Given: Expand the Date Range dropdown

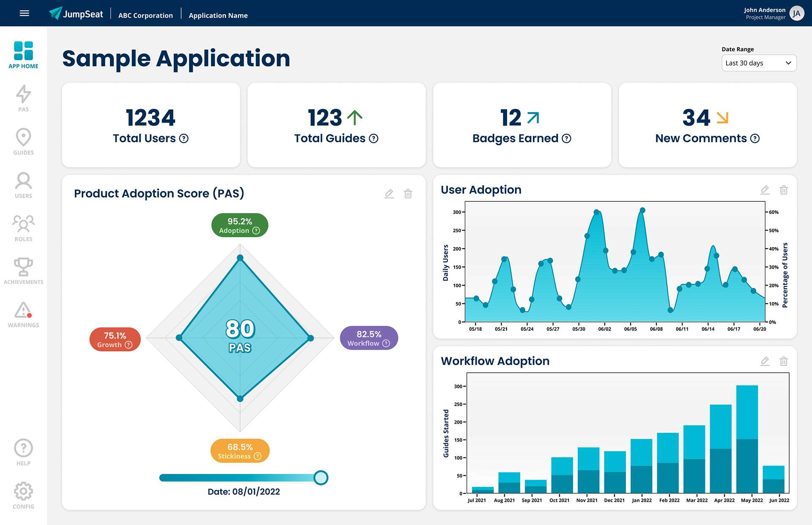Looking at the screenshot, I should pyautogui.click(x=759, y=63).
